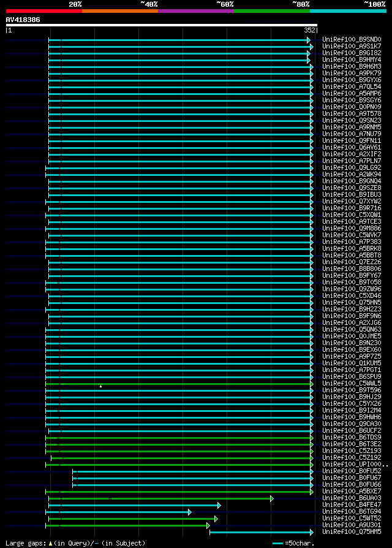392x548 pixels.
Task: Select the UniRef100_B9EX60 label
Action: (x=352, y=349)
